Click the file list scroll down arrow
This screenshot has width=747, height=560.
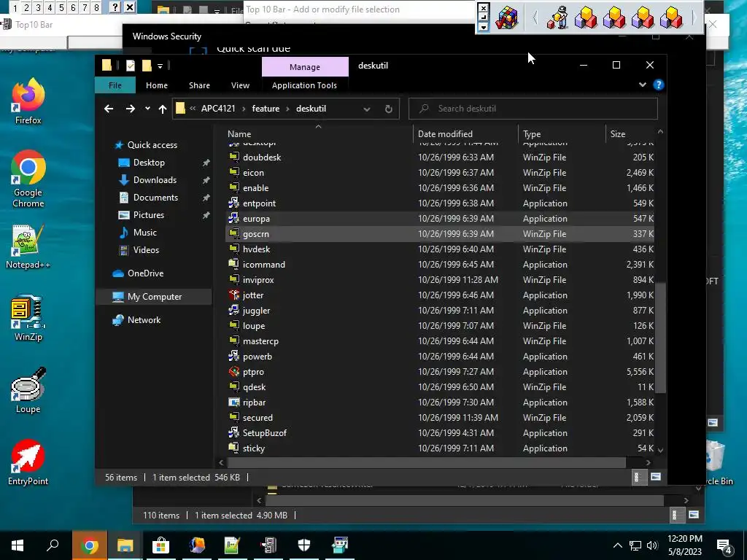[660, 450]
